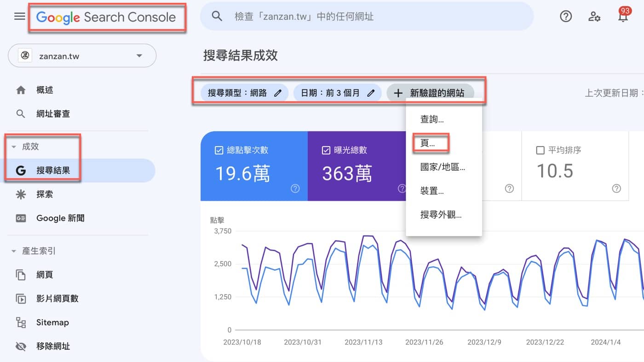This screenshot has height=362, width=644.
Task: Choose 國家/地區... from the filter menu
Action: (x=444, y=167)
